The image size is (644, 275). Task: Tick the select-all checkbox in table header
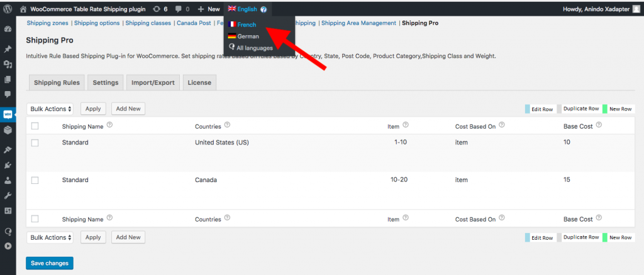(x=35, y=126)
